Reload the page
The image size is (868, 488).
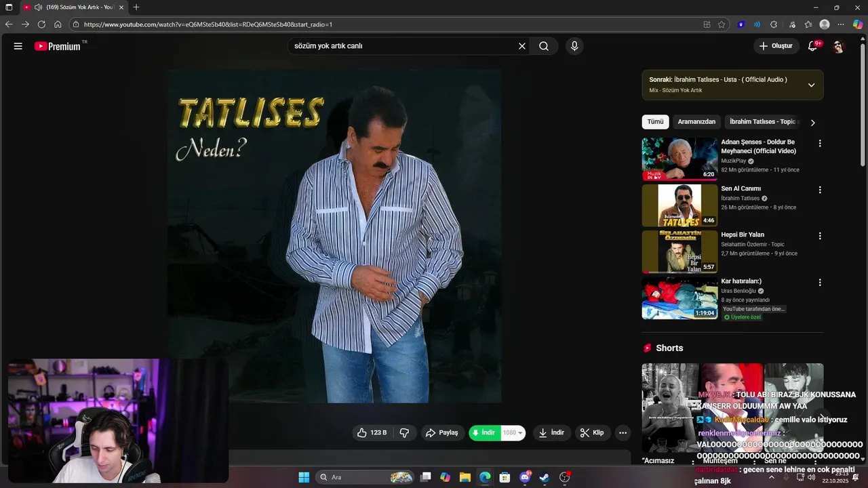coord(41,24)
